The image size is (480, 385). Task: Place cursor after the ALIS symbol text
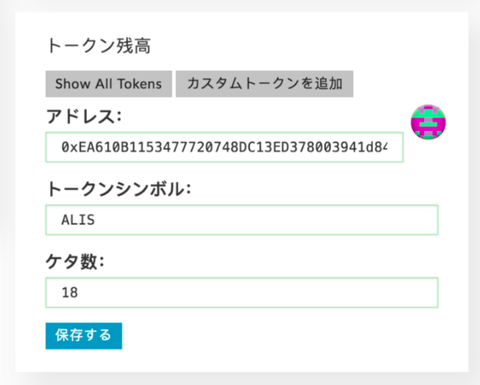[95, 220]
